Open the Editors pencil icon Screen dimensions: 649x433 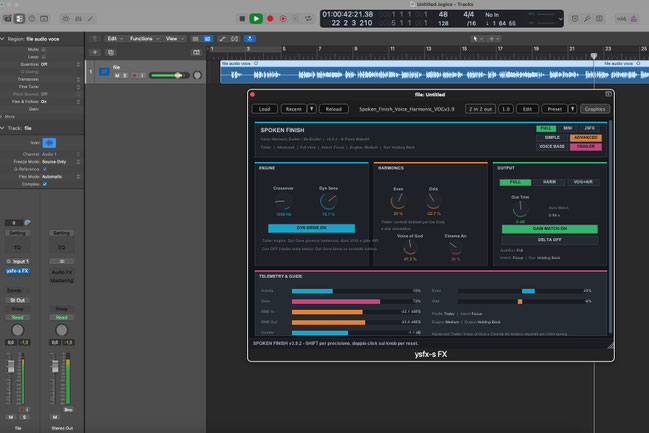click(90, 19)
